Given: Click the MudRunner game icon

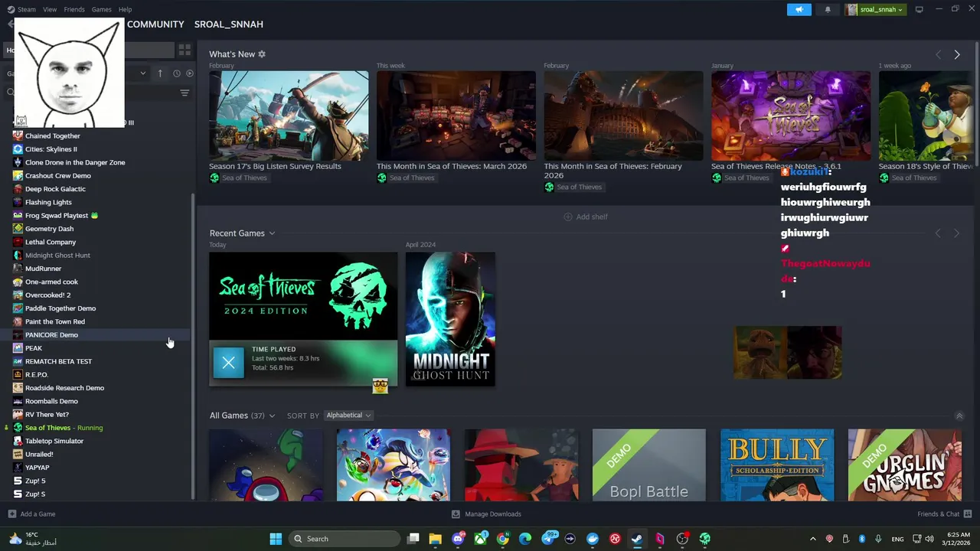Looking at the screenshot, I should click(18, 269).
